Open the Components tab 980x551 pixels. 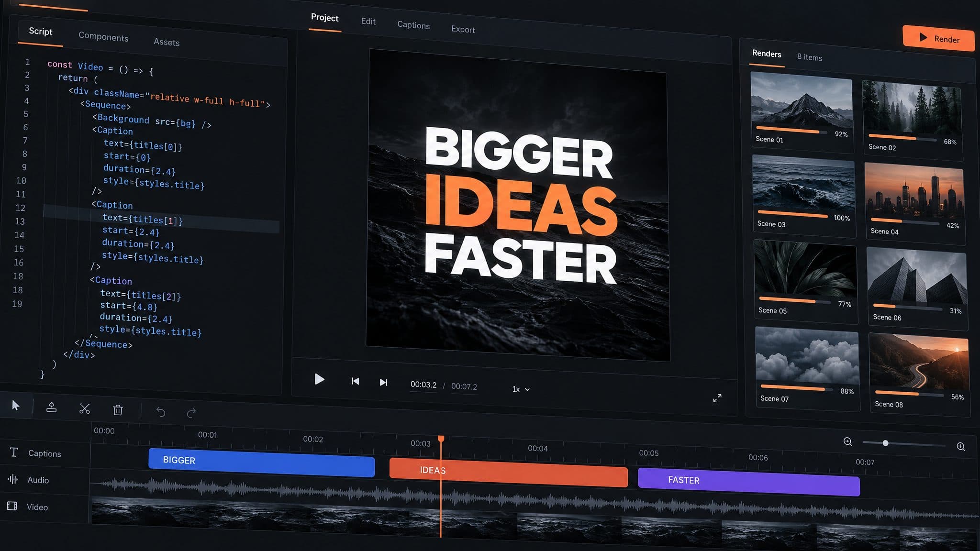tap(103, 37)
